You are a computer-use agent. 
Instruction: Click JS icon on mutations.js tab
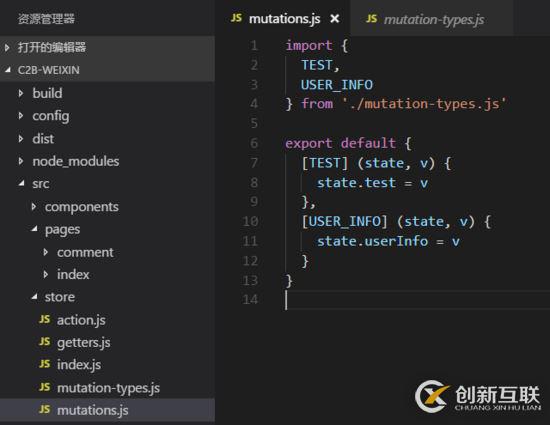236,18
